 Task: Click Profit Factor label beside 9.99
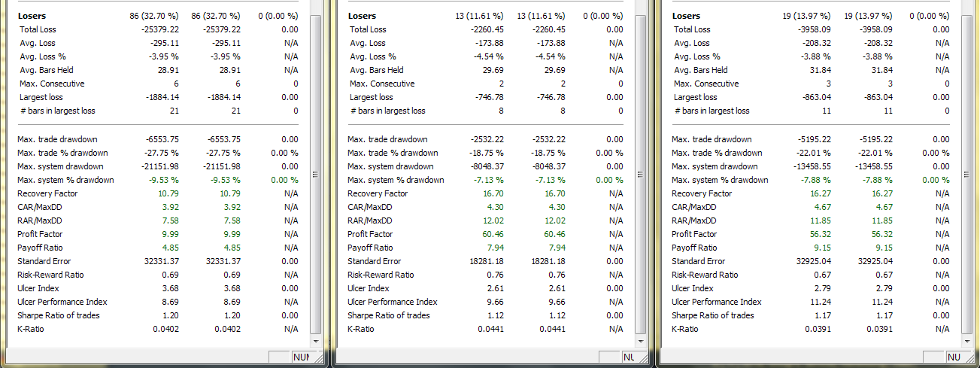point(40,234)
